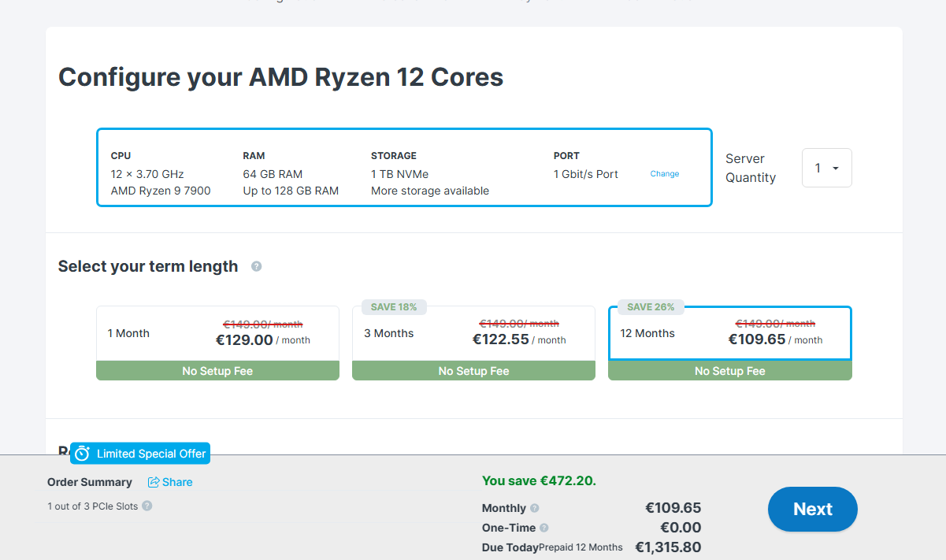Click No Setup Fee under 1 Month
The width and height of the screenshot is (946, 560).
pyautogui.click(x=217, y=371)
